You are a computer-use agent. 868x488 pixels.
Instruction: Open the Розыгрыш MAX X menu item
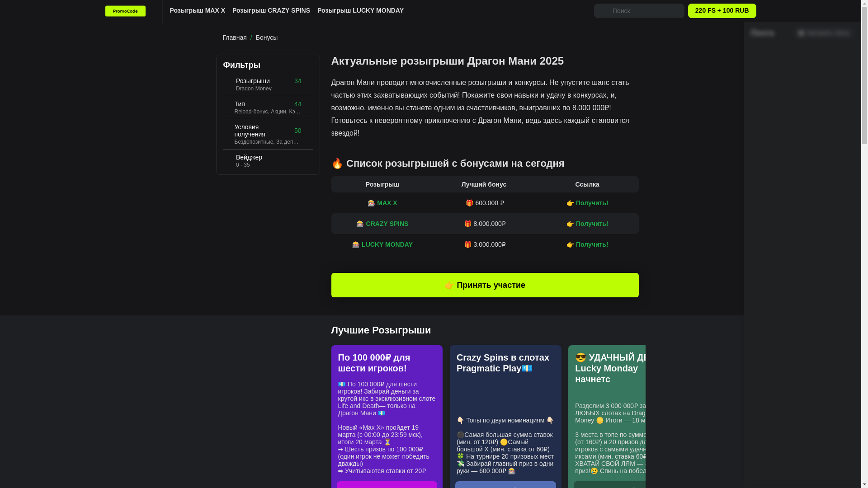click(197, 10)
